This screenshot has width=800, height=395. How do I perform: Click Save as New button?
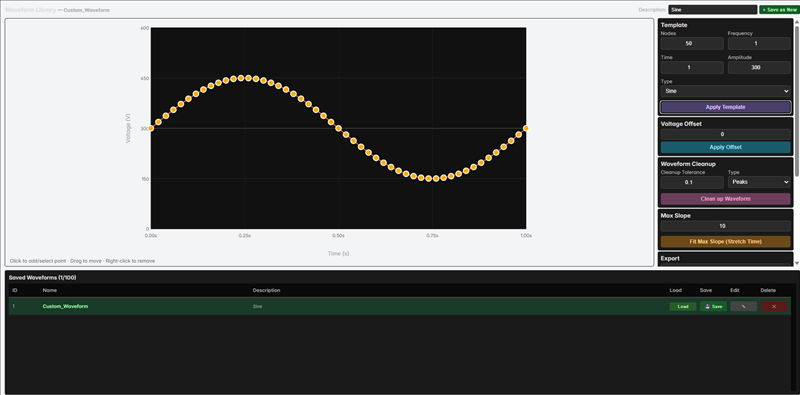coord(779,10)
